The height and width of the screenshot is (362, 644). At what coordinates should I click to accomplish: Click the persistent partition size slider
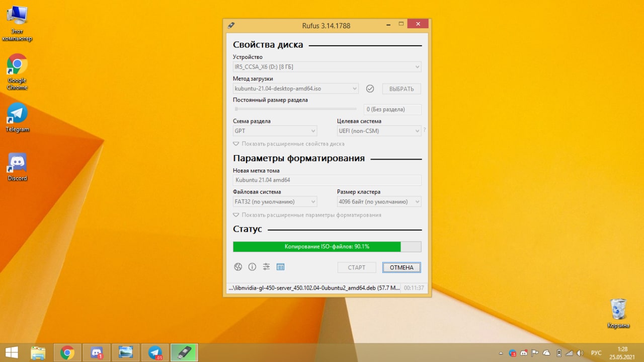[296, 109]
